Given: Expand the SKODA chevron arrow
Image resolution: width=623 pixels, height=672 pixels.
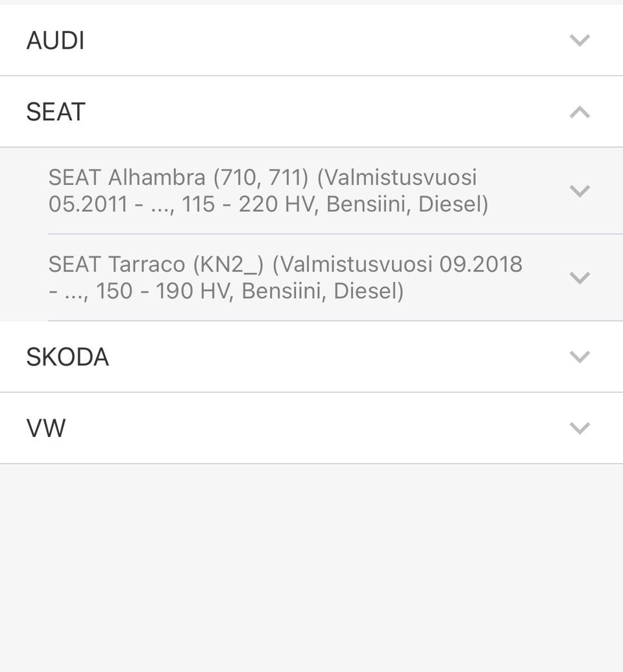Looking at the screenshot, I should coord(579,356).
